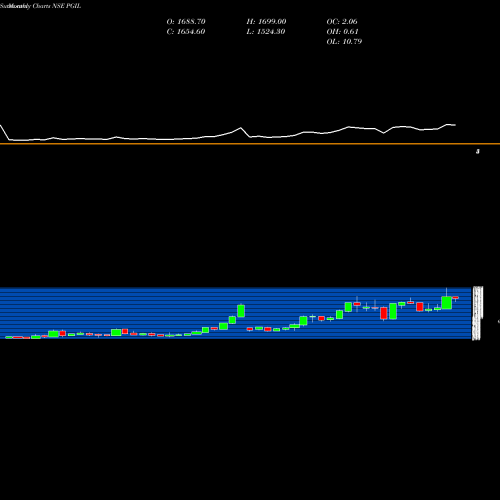Click the large green candle before the last candle
Screen dimensions: 500x500
coord(447,303)
